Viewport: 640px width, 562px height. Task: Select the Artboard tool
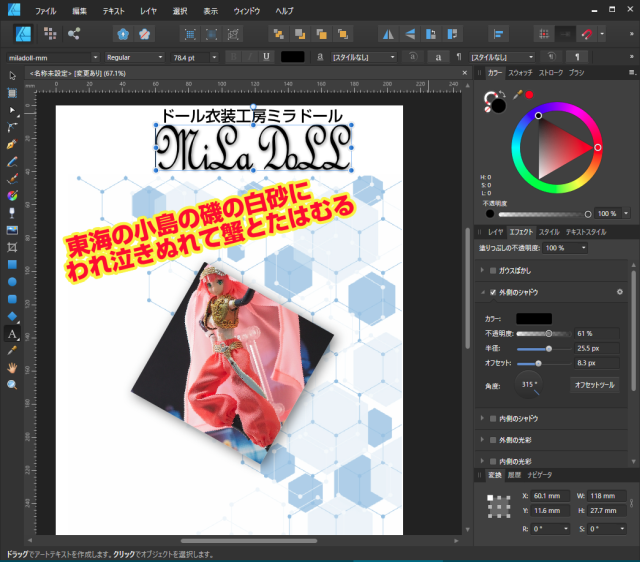tap(12, 93)
